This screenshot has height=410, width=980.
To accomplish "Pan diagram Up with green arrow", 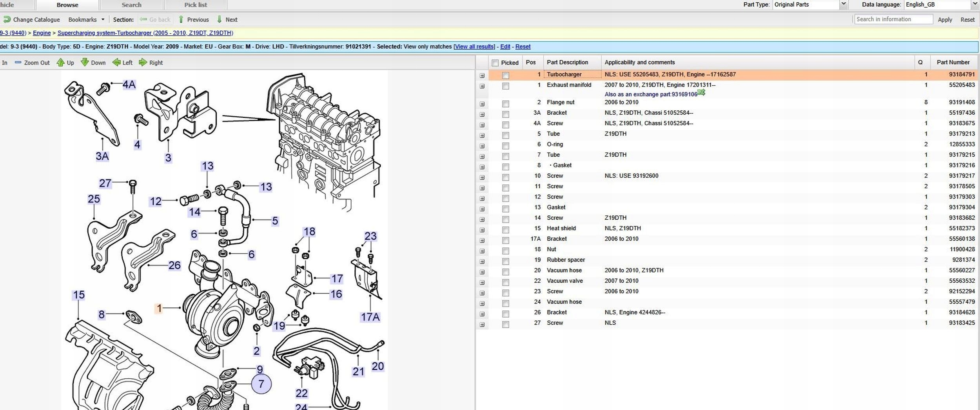I will 60,62.
